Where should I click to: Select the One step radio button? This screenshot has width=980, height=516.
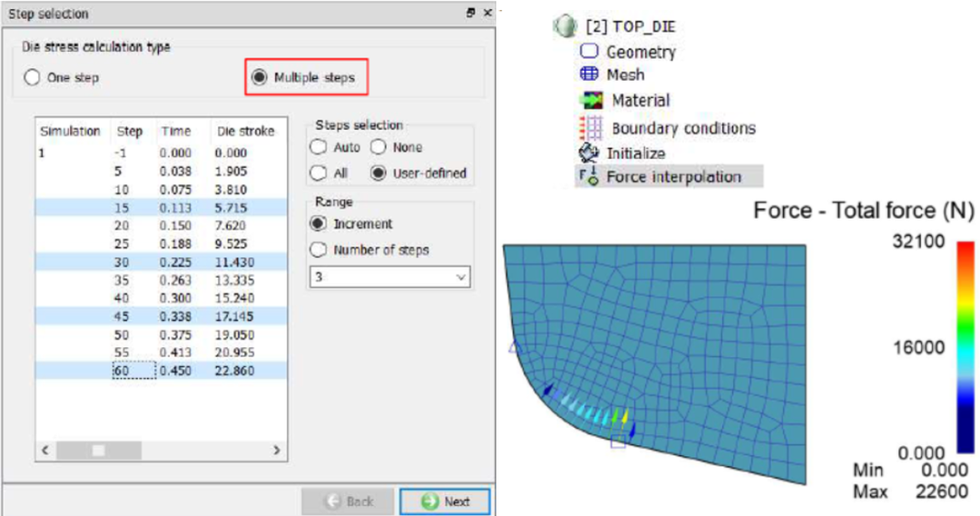click(33, 78)
